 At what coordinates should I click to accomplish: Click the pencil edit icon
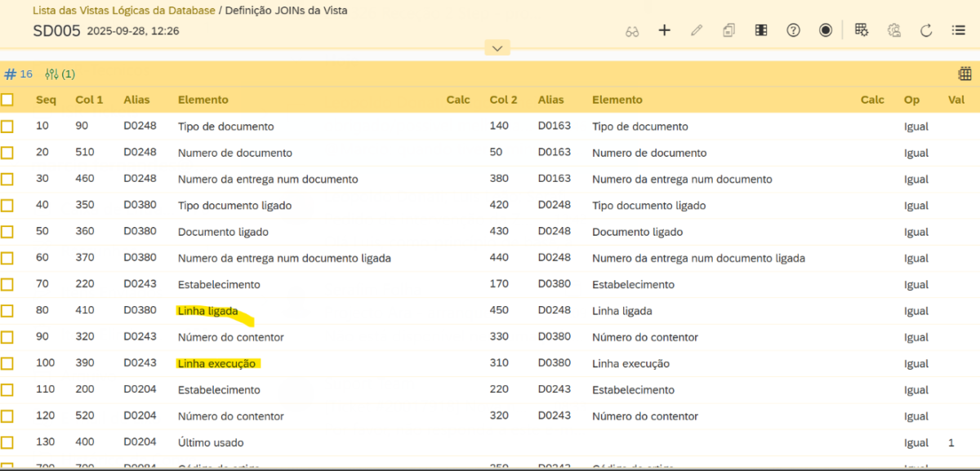click(x=696, y=30)
